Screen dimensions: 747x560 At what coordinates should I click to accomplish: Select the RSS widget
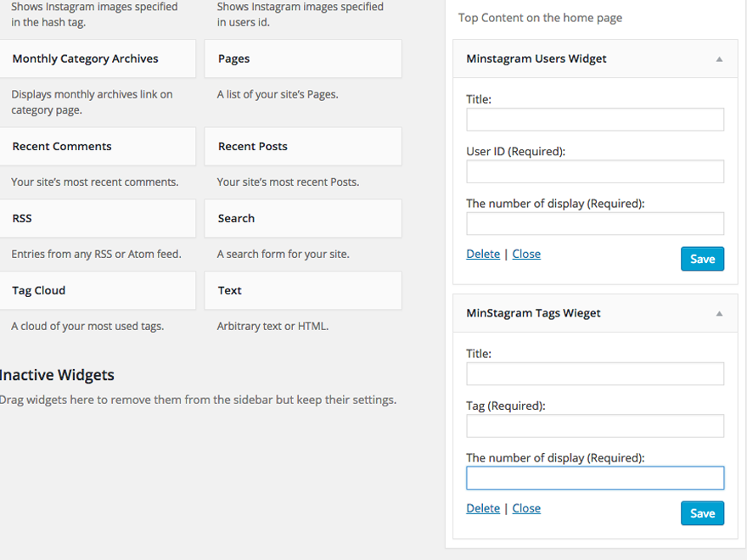(x=97, y=218)
